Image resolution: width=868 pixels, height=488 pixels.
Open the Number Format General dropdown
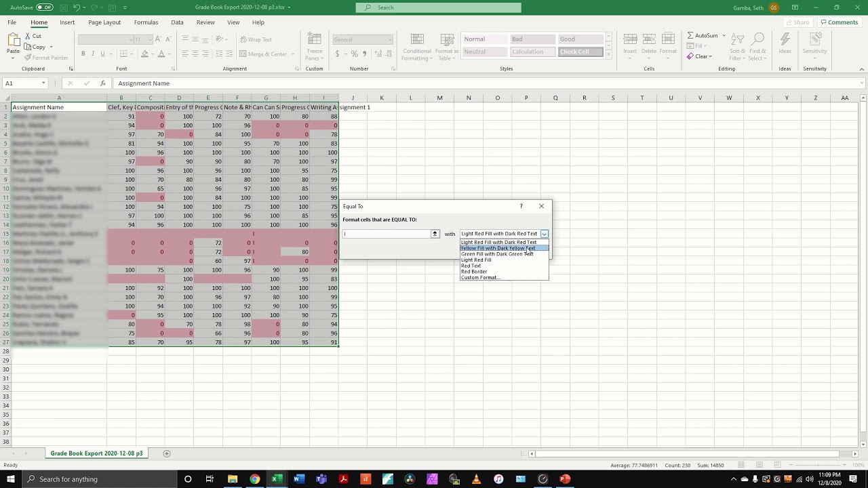click(389, 39)
